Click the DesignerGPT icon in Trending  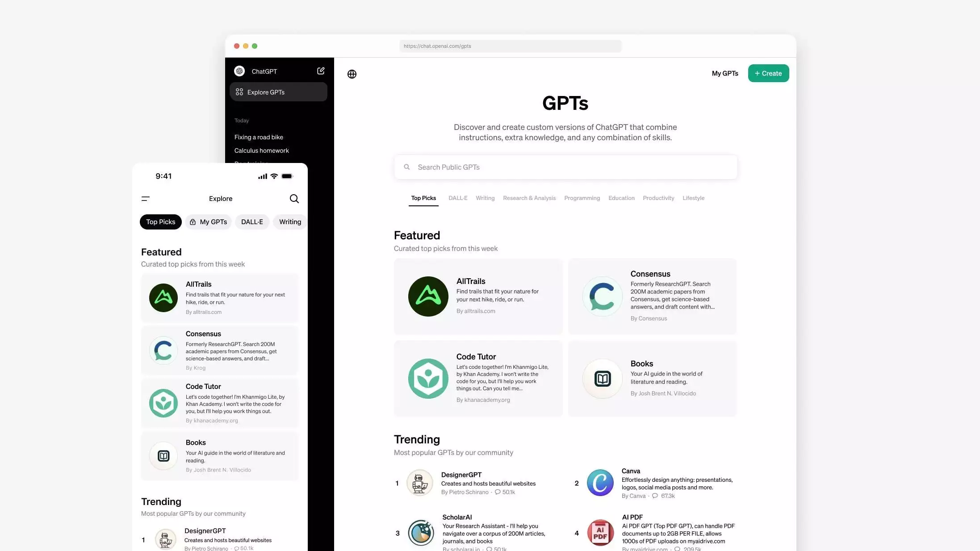click(419, 482)
